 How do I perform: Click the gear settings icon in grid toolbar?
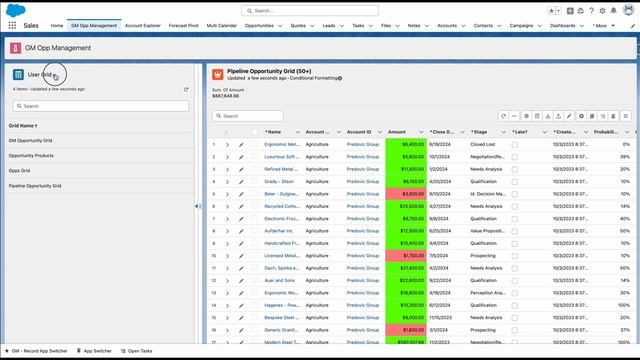(527, 116)
